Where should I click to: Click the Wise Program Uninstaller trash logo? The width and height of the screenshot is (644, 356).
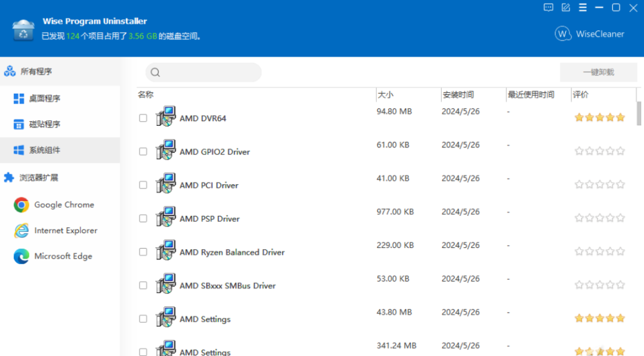click(x=23, y=30)
